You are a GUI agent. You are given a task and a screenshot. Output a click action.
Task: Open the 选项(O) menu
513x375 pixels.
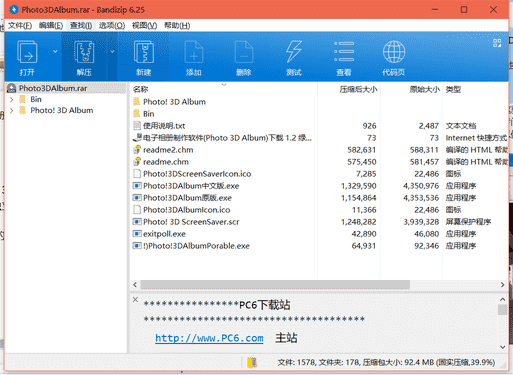112,26
